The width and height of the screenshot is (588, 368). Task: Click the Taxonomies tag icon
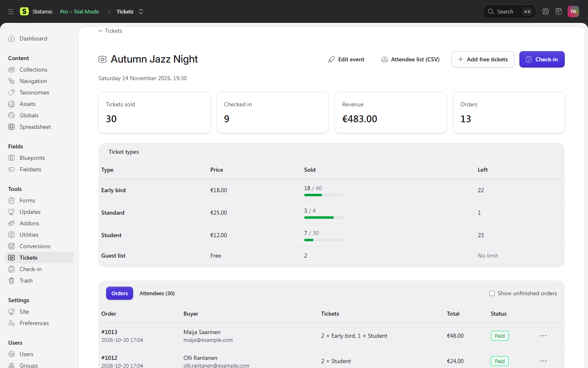pos(11,92)
